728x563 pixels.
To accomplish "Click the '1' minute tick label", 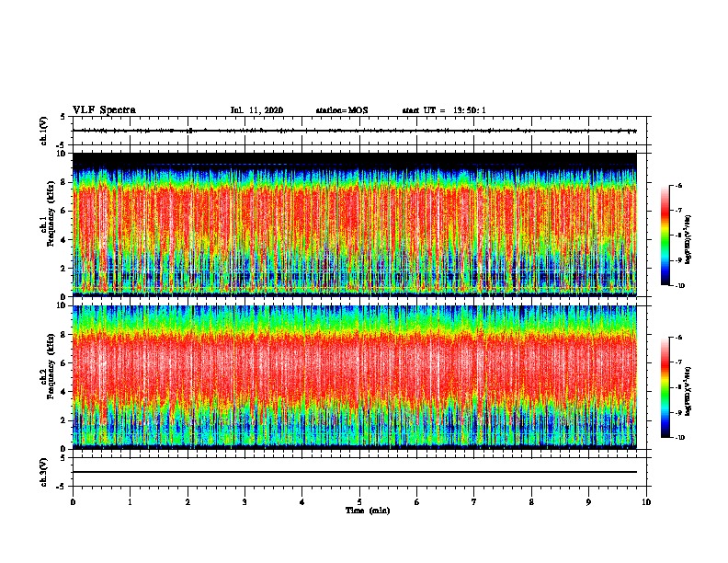I will (130, 502).
